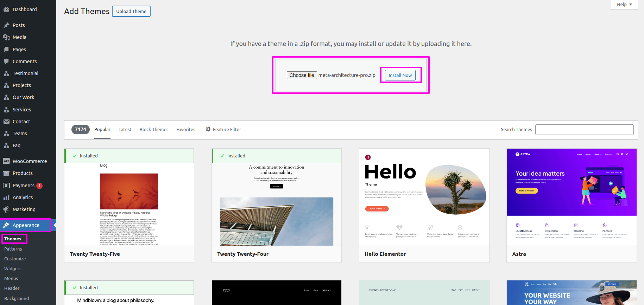Click the Contact envelope icon
644x305 pixels.
tap(6, 122)
